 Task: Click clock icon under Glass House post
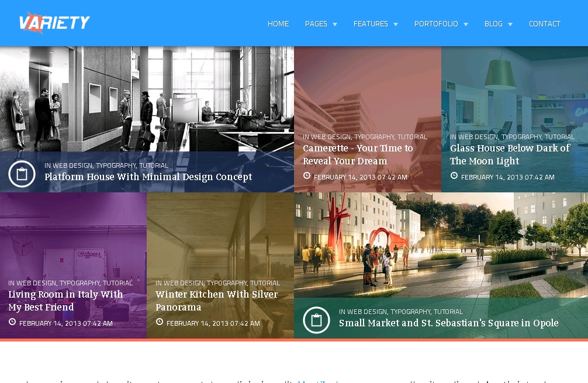coord(454,176)
